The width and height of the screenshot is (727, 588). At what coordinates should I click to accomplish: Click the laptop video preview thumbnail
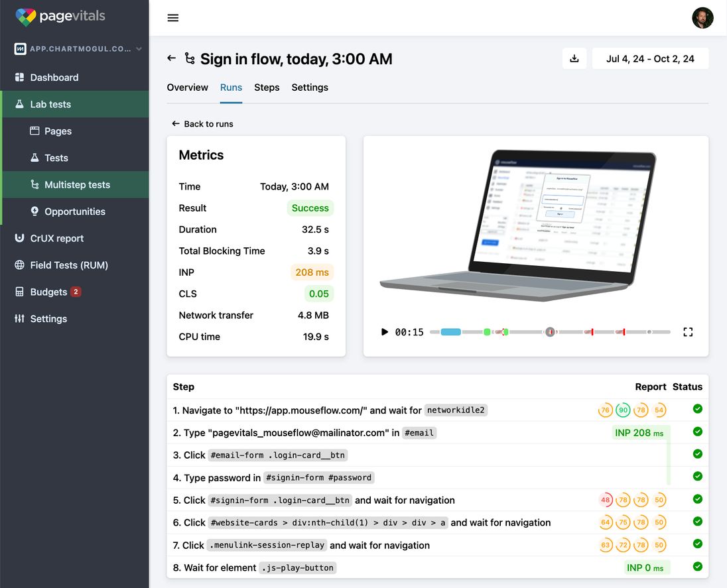517,225
